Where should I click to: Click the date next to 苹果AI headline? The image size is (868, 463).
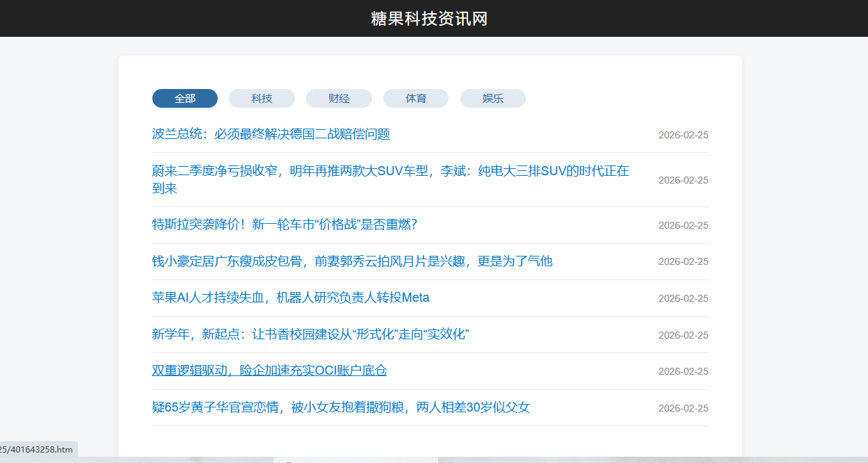(683, 298)
